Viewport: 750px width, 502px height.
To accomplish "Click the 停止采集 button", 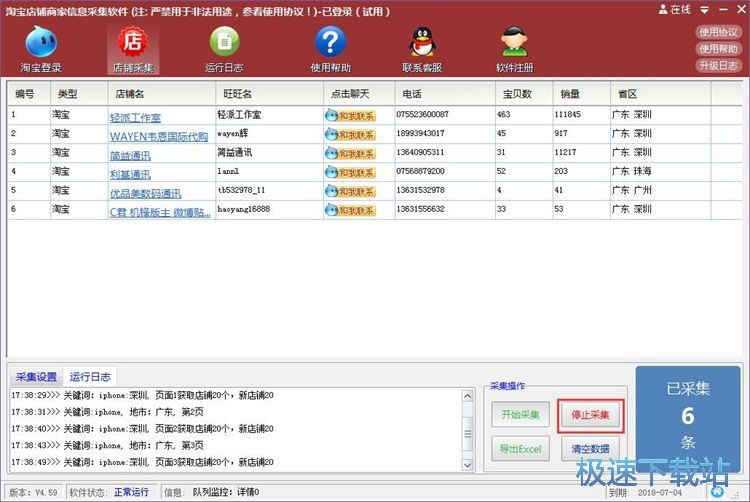I will (x=590, y=415).
